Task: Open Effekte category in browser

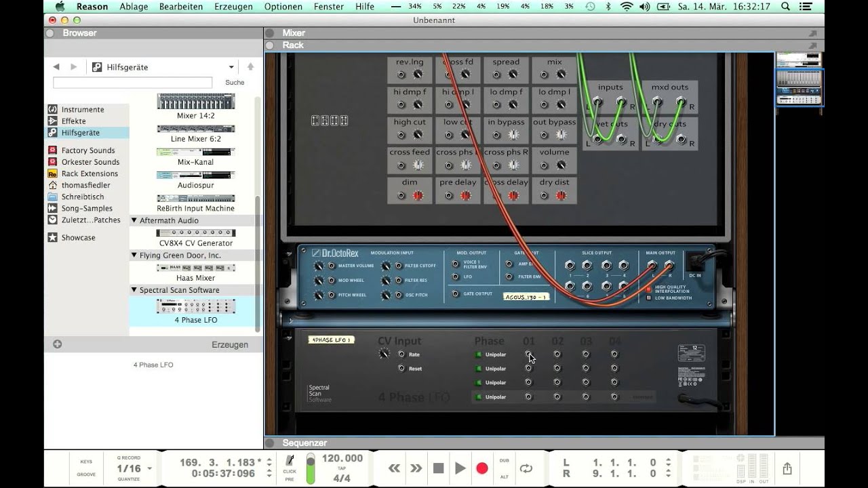Action: point(74,121)
